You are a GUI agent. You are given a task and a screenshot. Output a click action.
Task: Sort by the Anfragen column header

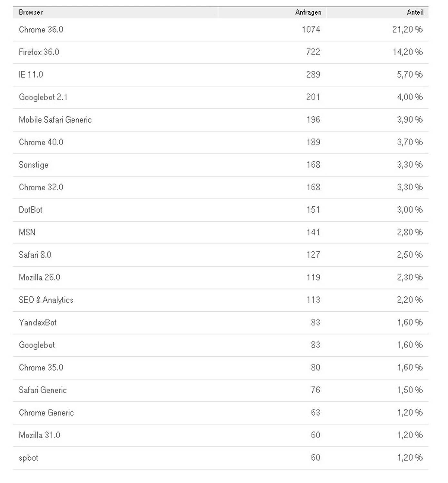[308, 12]
